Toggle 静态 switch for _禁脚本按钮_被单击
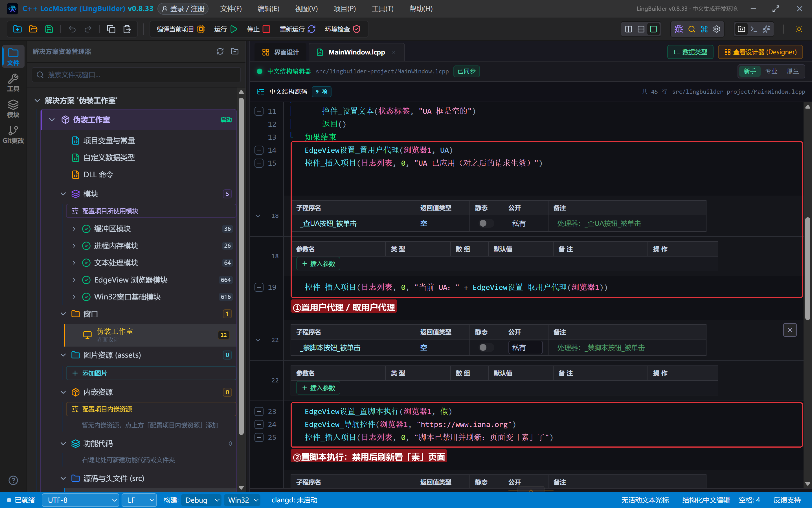Viewport: 812px width, 508px height. tap(486, 347)
